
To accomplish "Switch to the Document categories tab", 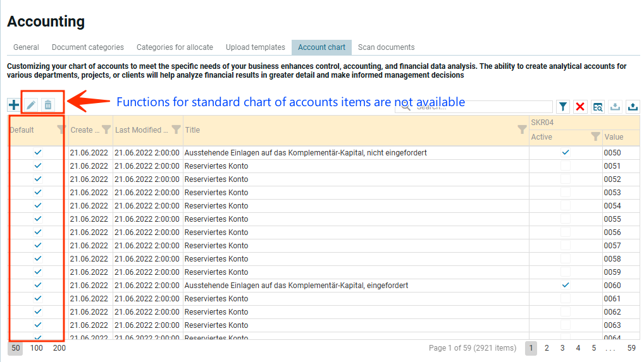I will pos(88,47).
